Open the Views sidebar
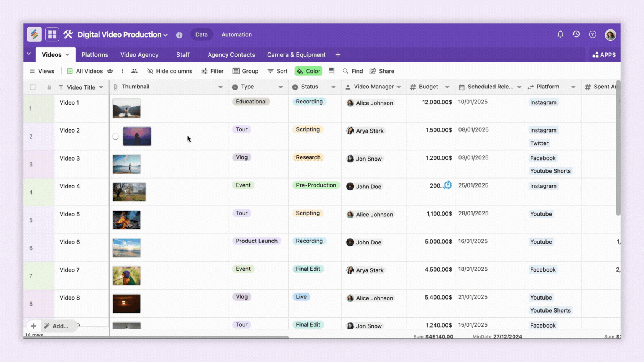The height and width of the screenshot is (362, 644). (x=42, y=71)
